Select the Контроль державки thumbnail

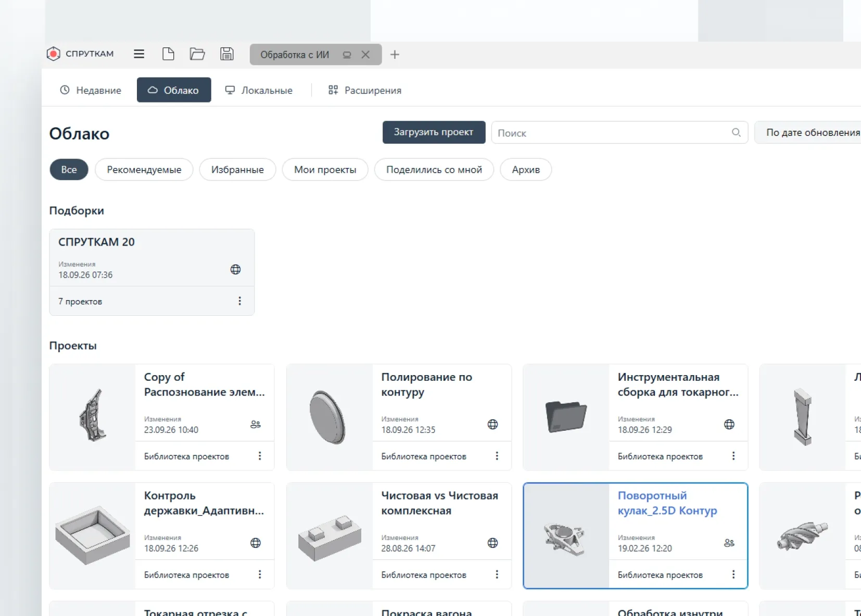tap(93, 536)
